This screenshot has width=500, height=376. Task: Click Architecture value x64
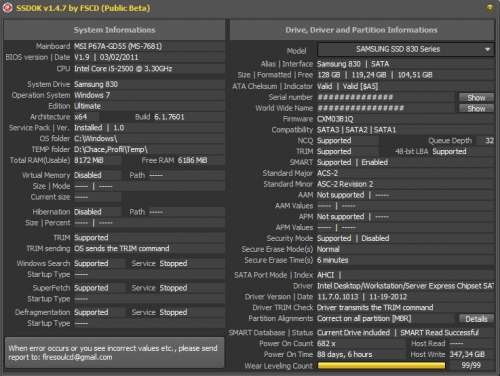[80, 117]
